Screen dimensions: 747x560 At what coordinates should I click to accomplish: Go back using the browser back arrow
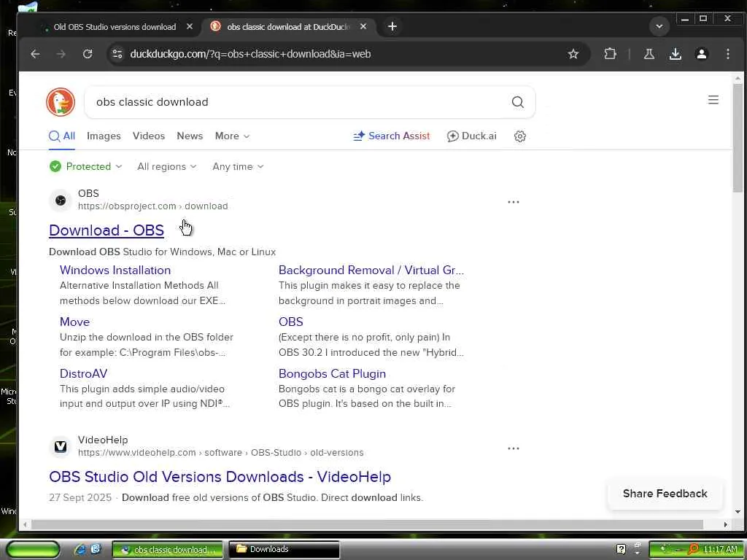[x=35, y=54]
